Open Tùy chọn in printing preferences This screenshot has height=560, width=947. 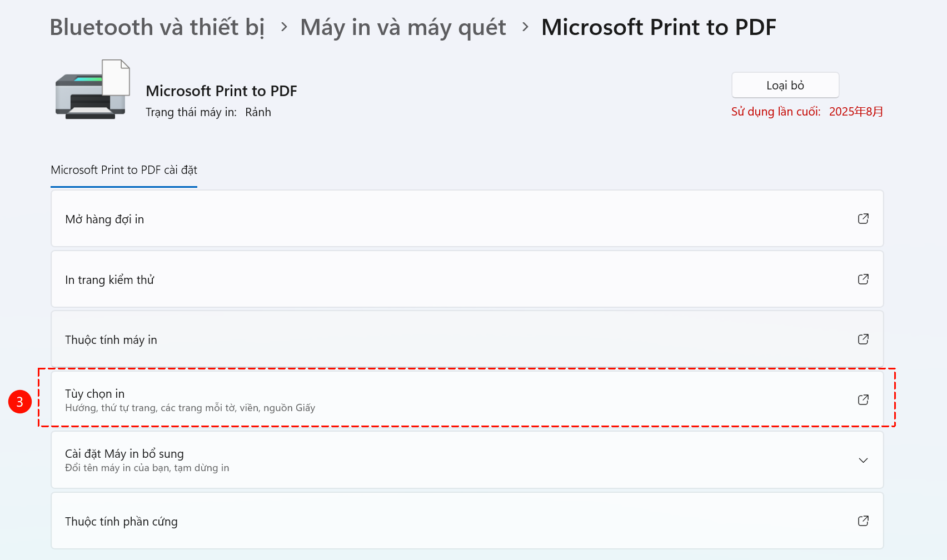coord(95,394)
